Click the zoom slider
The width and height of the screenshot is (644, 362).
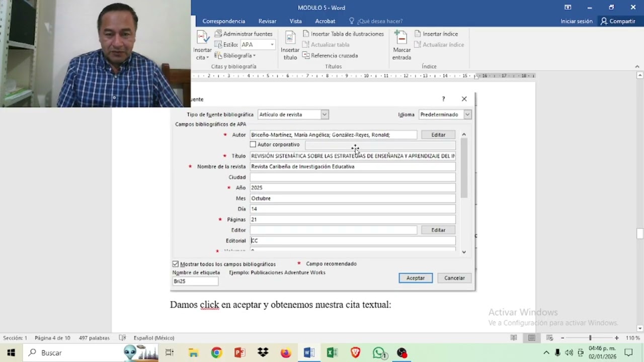point(590,338)
